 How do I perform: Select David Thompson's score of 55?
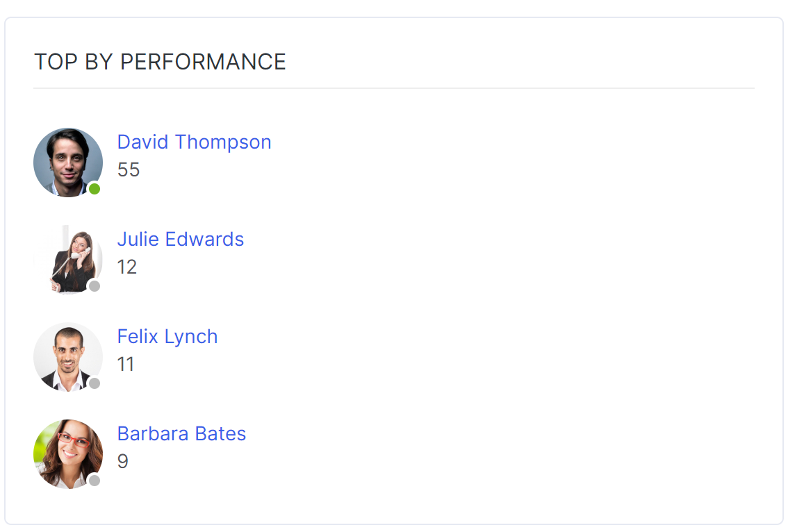128,169
